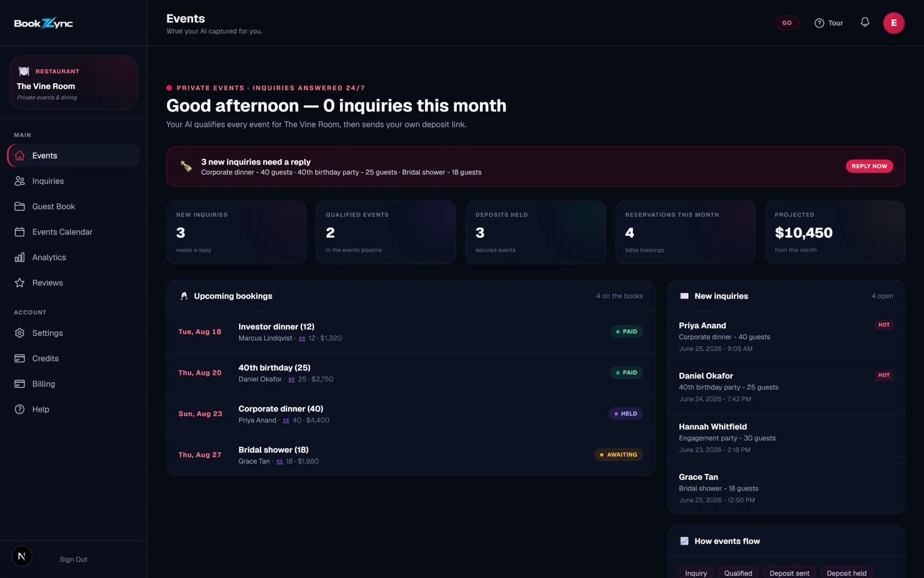
Task: Select Events in the main menu
Action: coord(73,155)
